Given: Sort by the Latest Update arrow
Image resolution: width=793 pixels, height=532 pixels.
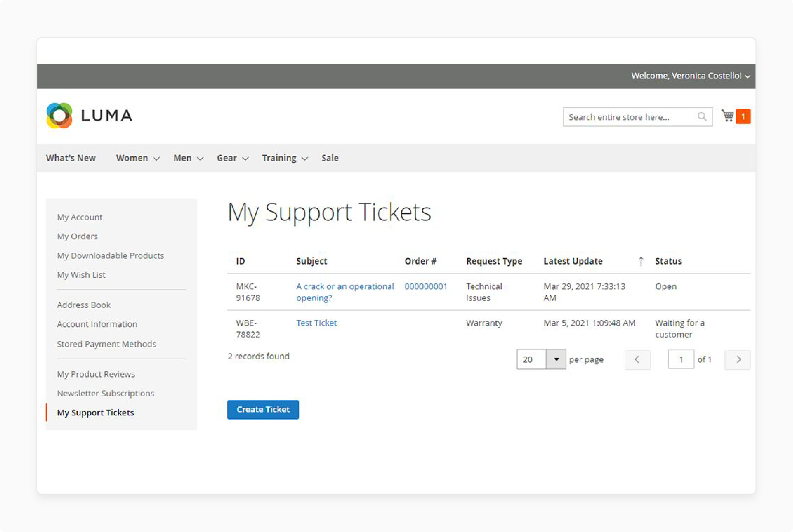Looking at the screenshot, I should click(x=641, y=261).
